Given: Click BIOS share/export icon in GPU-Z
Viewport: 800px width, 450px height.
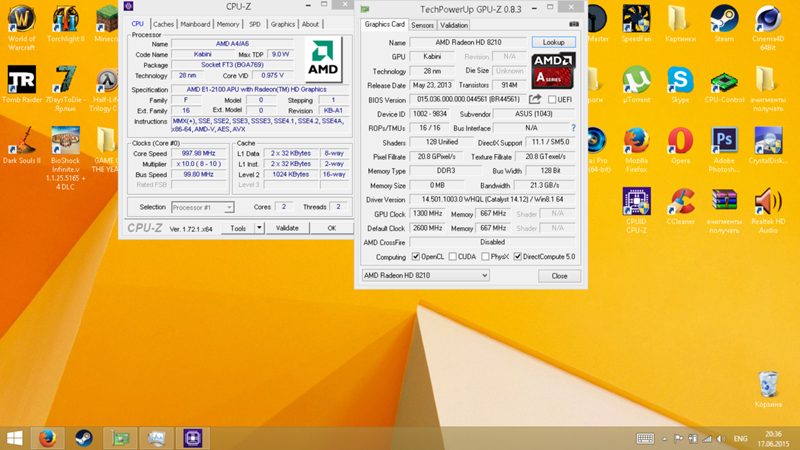Looking at the screenshot, I should 535,99.
